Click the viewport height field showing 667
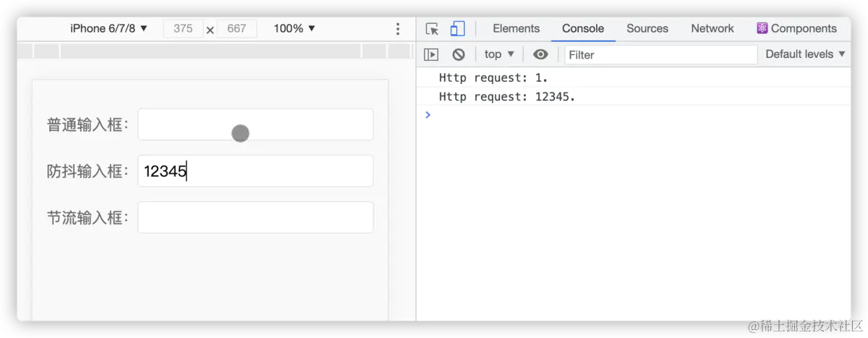This screenshot has width=868, height=338. [x=237, y=28]
